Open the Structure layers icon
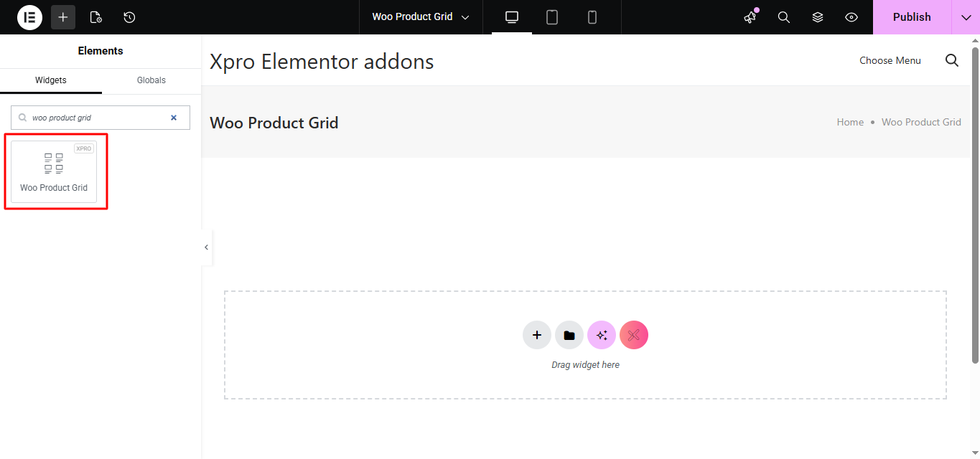 [818, 17]
